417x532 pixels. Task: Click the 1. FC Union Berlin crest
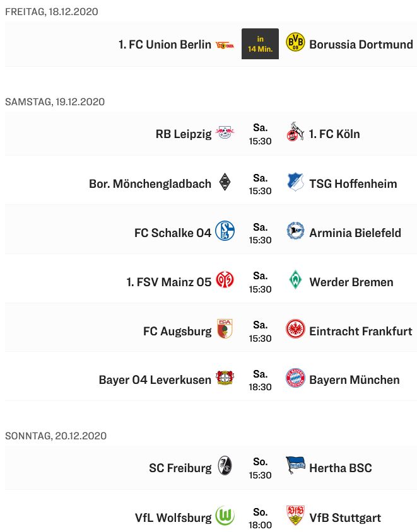225,44
